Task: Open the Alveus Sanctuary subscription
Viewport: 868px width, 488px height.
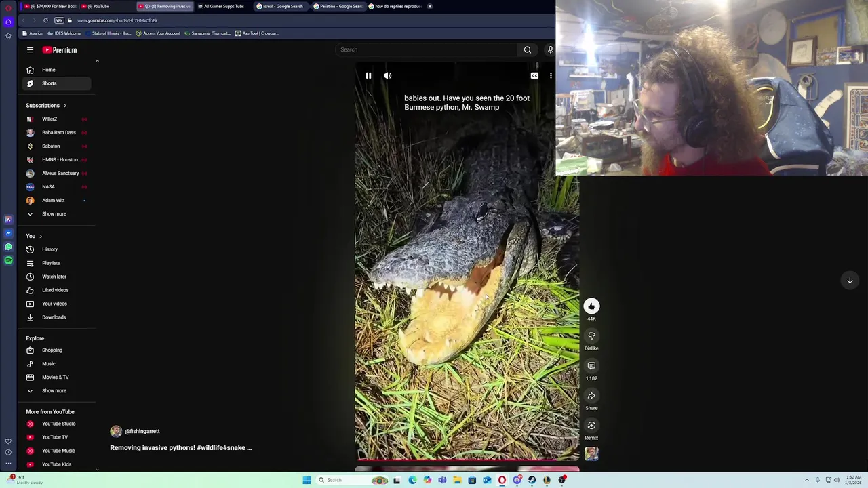Action: click(57, 174)
